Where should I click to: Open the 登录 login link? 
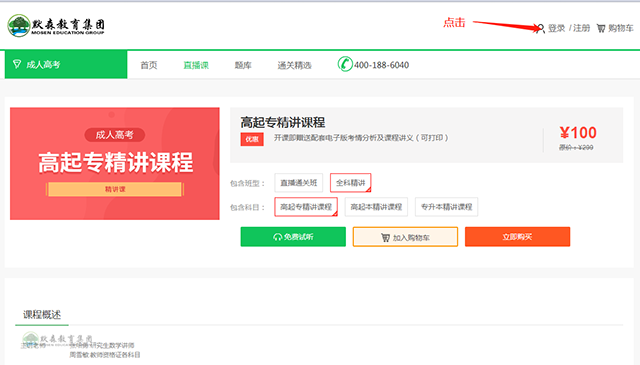coord(556,28)
